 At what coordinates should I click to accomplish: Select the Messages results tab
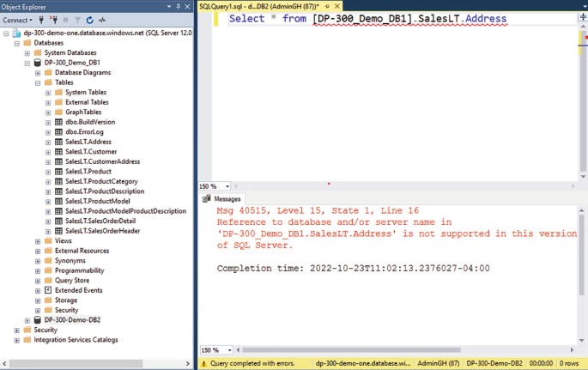(x=221, y=198)
